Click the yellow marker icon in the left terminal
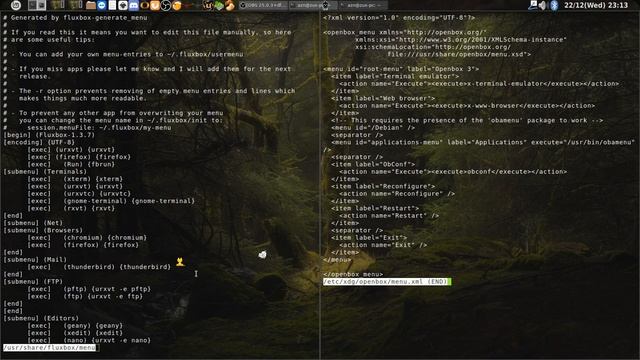This screenshot has width=640, height=360. (180, 262)
